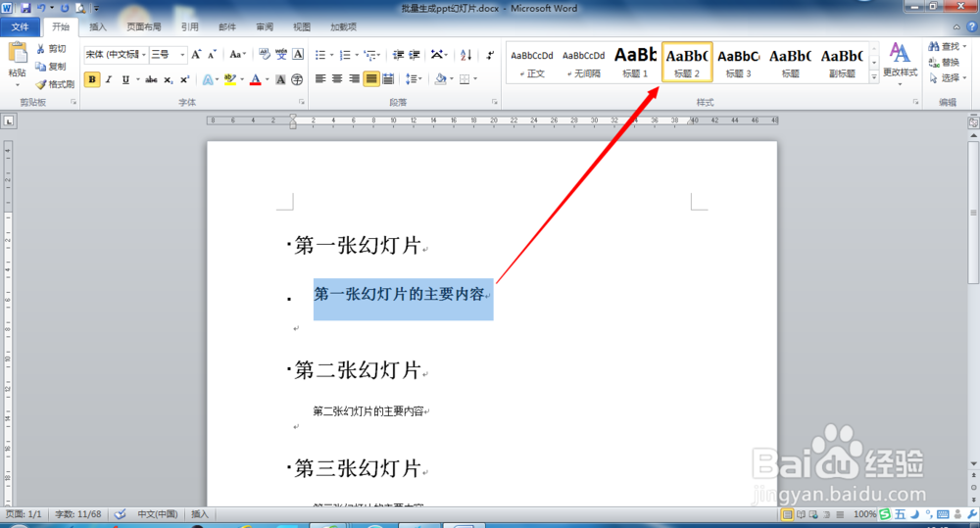Click the Undo arrow in quick access toolbar
This screenshot has width=980, height=528.
(41, 8)
